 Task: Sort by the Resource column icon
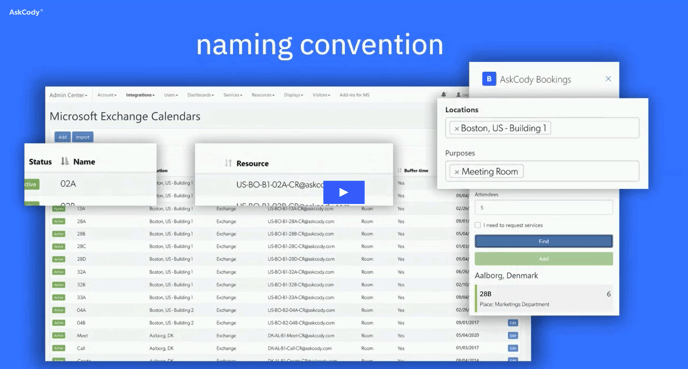(x=228, y=163)
